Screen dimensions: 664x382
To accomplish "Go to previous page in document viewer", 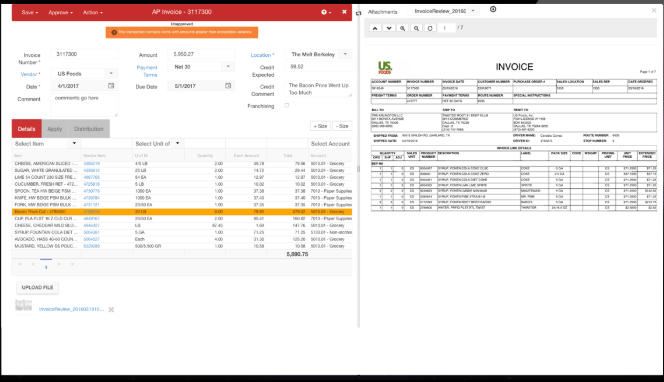I will click(x=375, y=28).
